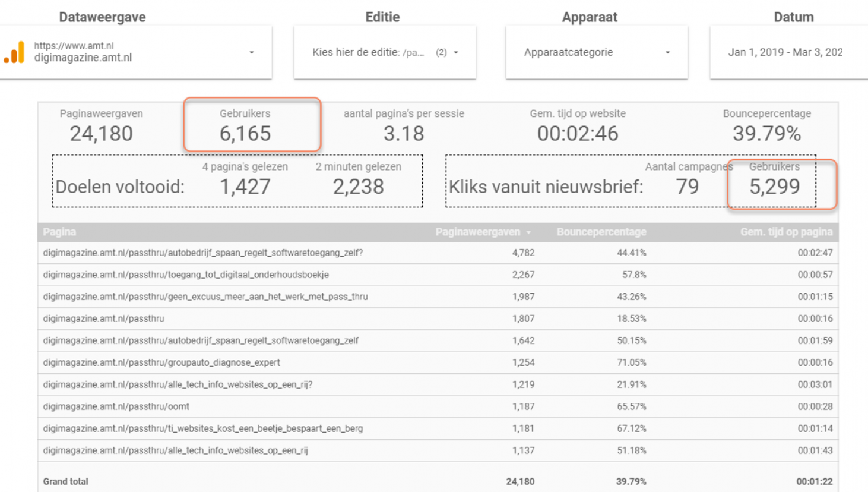
Task: Click the Google Analytics logo icon
Action: coord(14,52)
